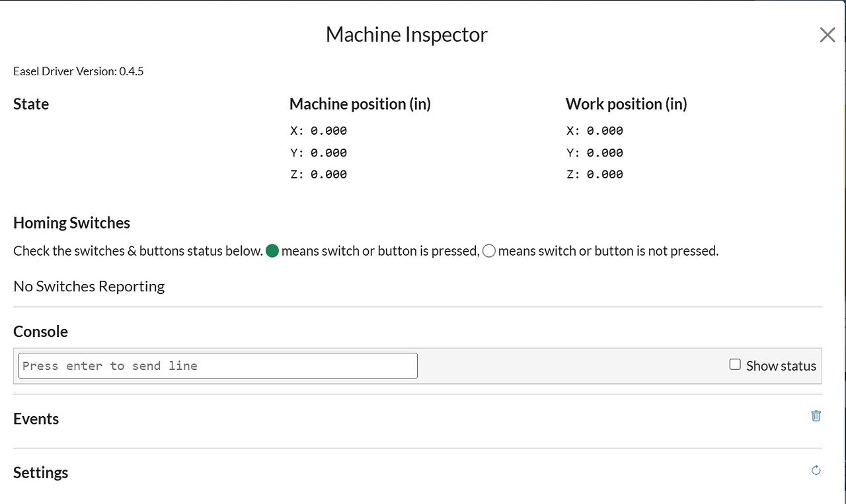Focus the Press enter to send line field

(x=217, y=365)
